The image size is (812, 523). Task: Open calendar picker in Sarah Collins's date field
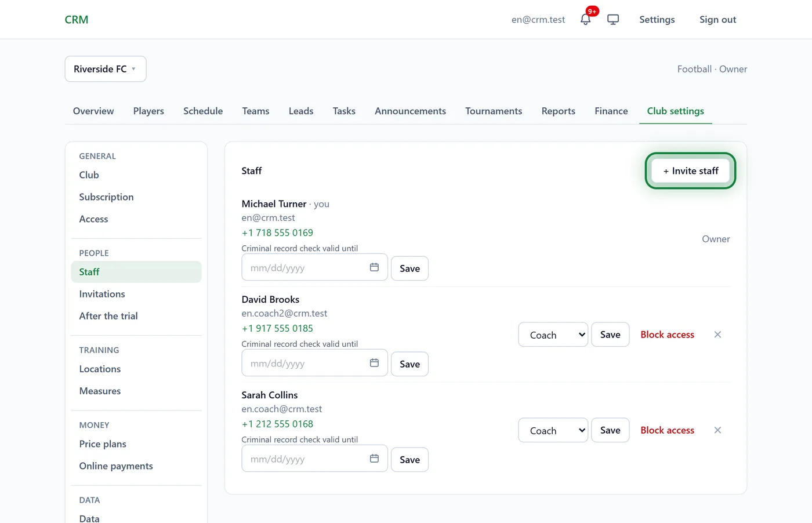click(374, 459)
